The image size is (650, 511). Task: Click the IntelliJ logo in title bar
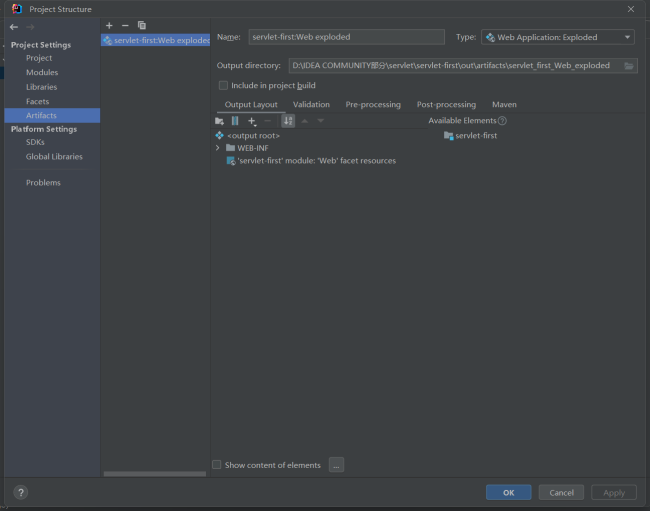pyautogui.click(x=17, y=9)
